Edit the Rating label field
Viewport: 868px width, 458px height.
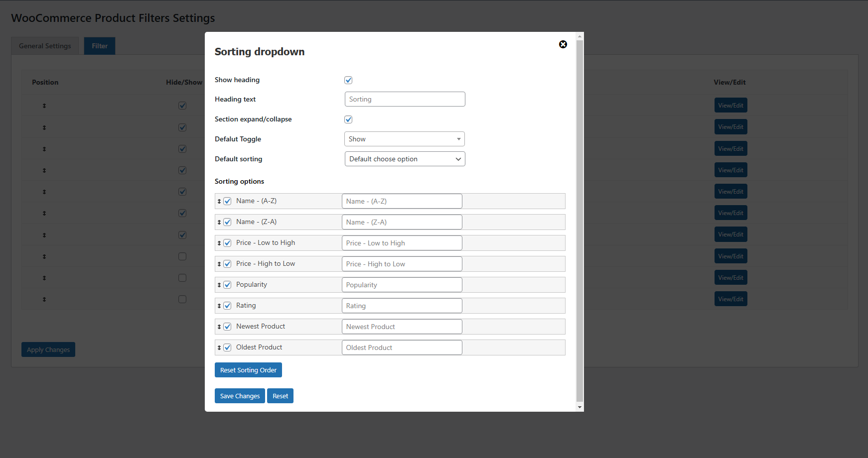402,306
